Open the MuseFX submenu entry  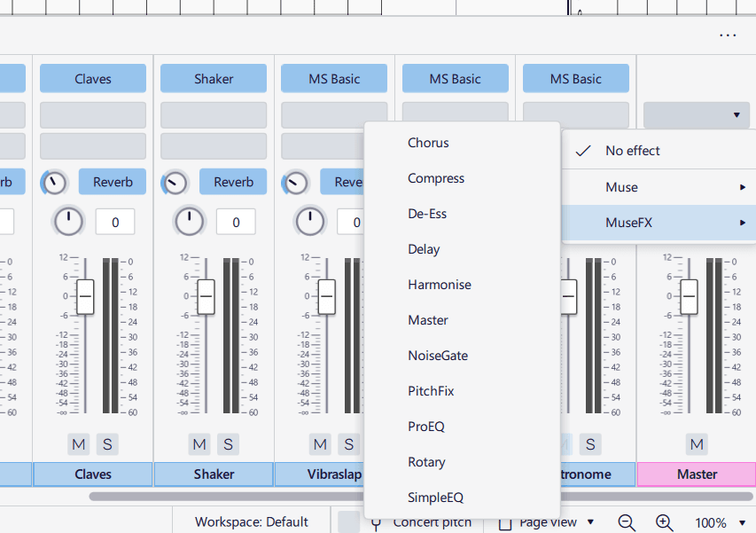(x=659, y=223)
